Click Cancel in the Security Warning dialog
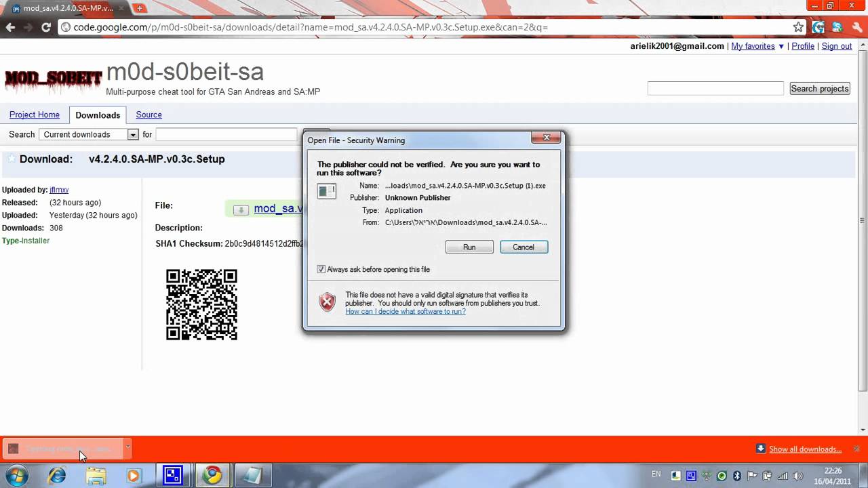The image size is (868, 488). click(524, 247)
